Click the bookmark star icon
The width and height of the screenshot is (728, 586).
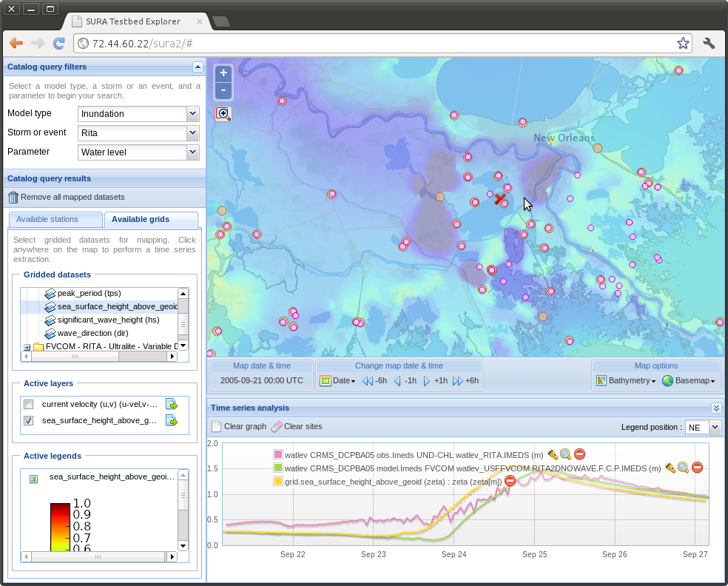tap(683, 43)
